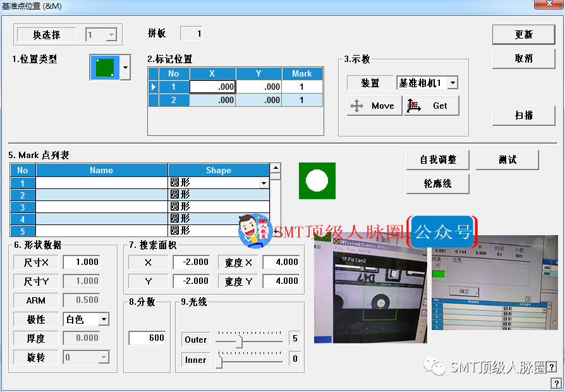
Task: Click the Move button with crosshair icon
Action: tap(374, 106)
